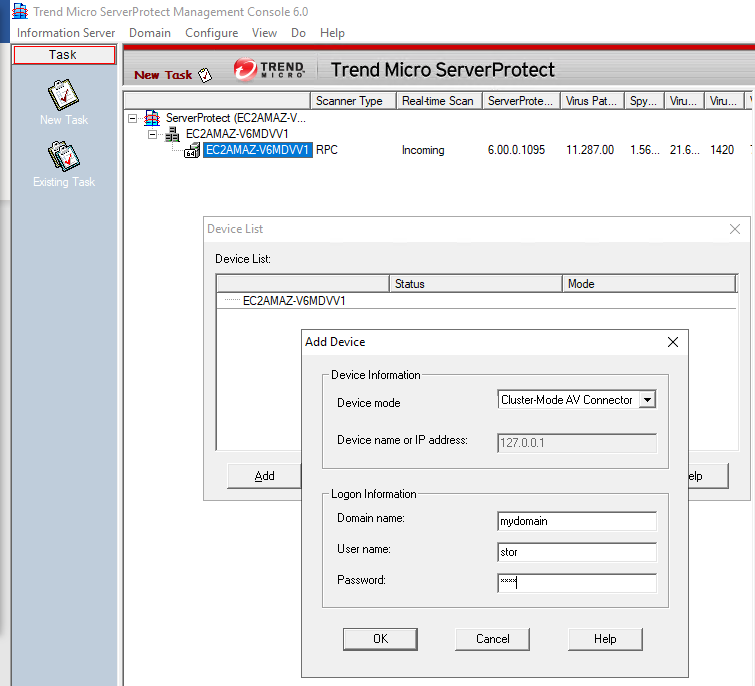
Task: Click the Incoming real-time scan cell
Action: (x=423, y=150)
